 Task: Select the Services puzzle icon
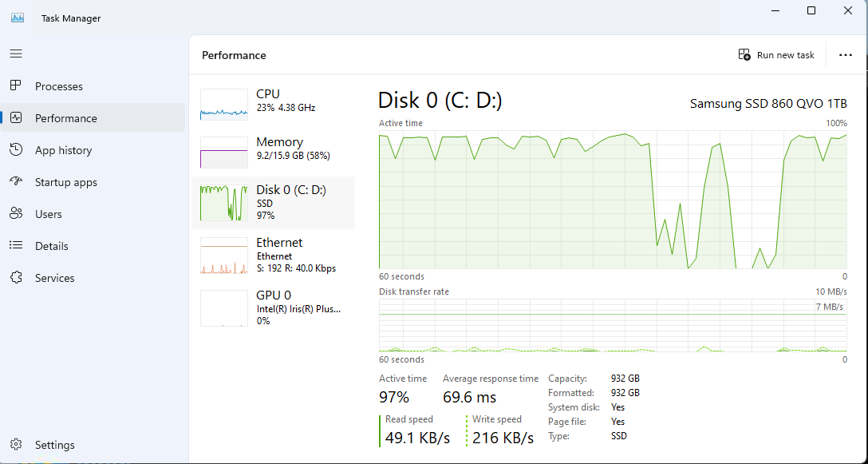16,278
